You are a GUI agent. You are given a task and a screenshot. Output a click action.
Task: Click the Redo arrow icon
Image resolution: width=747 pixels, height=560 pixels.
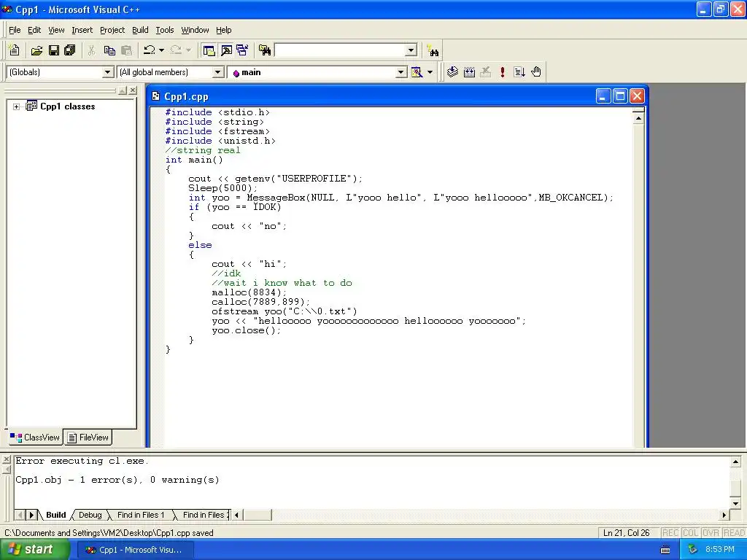[x=176, y=50]
